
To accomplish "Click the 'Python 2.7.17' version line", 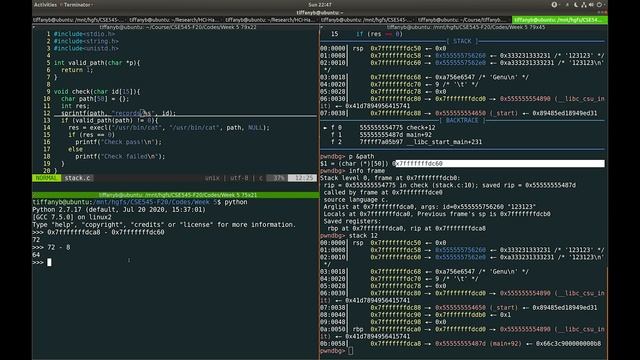I will point(119,209).
